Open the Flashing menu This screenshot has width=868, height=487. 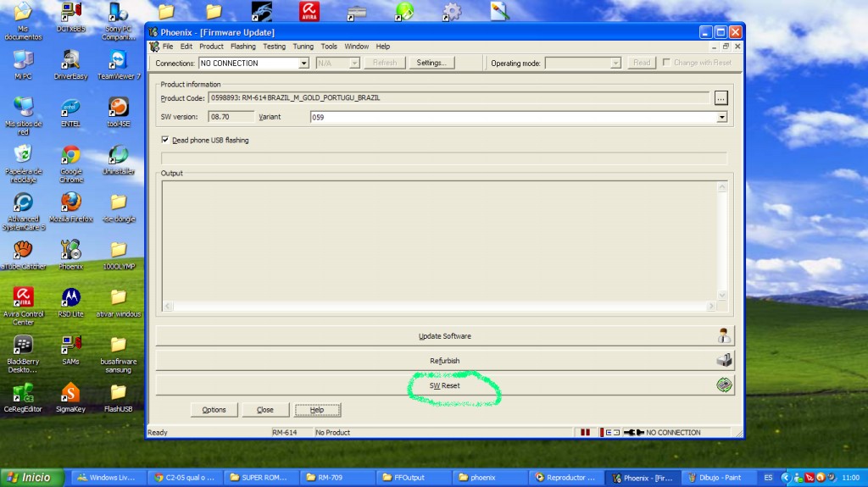pyautogui.click(x=243, y=47)
